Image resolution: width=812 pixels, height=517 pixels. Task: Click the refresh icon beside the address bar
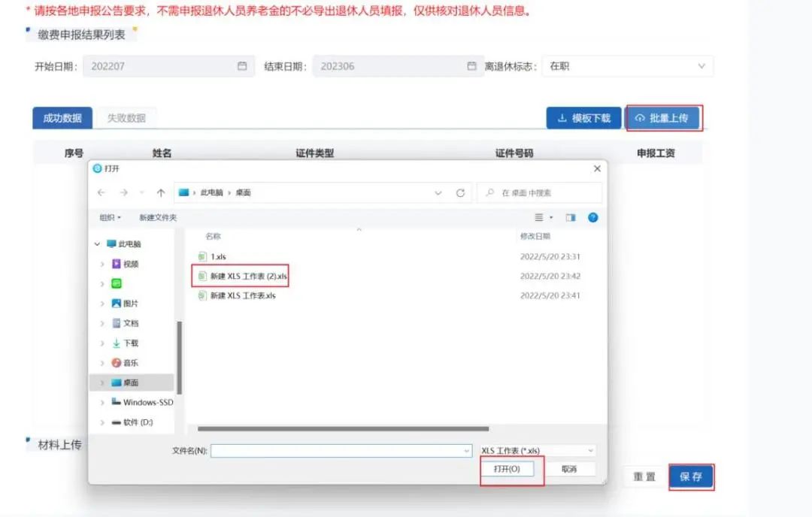(x=460, y=193)
